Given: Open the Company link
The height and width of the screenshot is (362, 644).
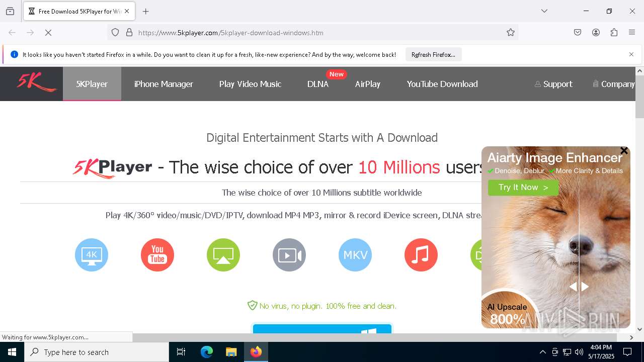Looking at the screenshot, I should (x=614, y=84).
